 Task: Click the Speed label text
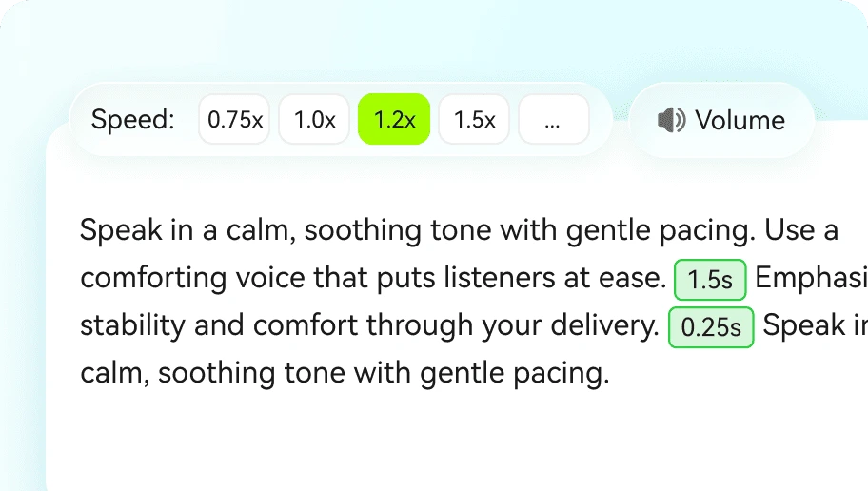[x=133, y=120]
